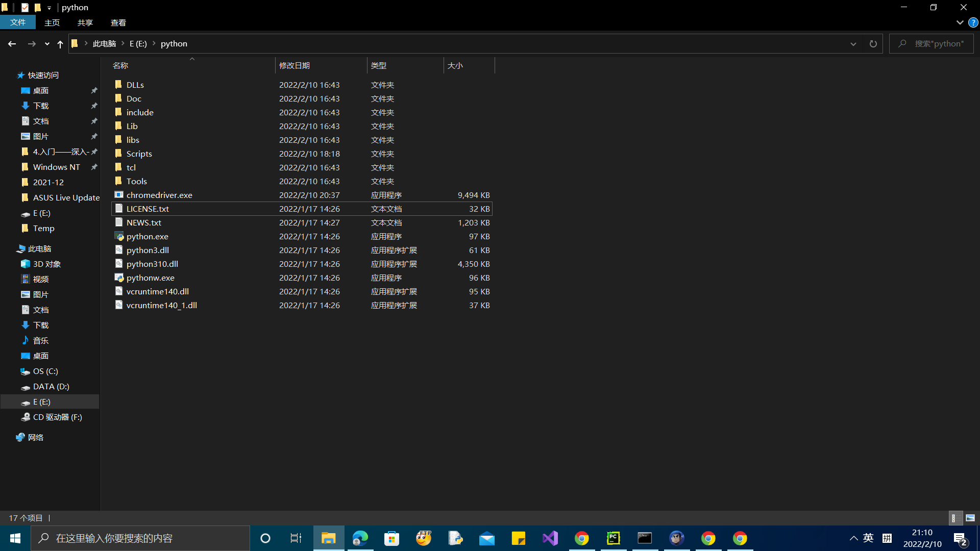
Task: Open PyCharm from the taskbar
Action: click(x=613, y=538)
